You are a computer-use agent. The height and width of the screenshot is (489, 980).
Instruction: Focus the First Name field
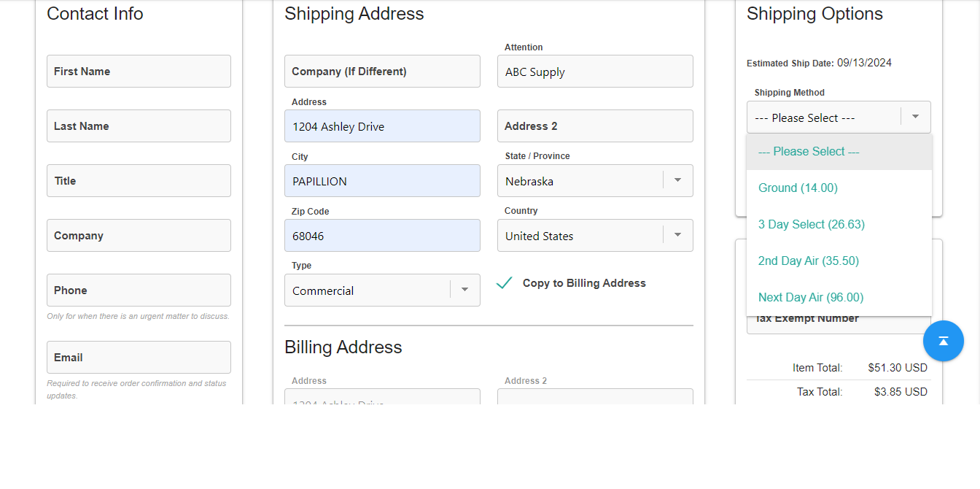[x=139, y=72]
